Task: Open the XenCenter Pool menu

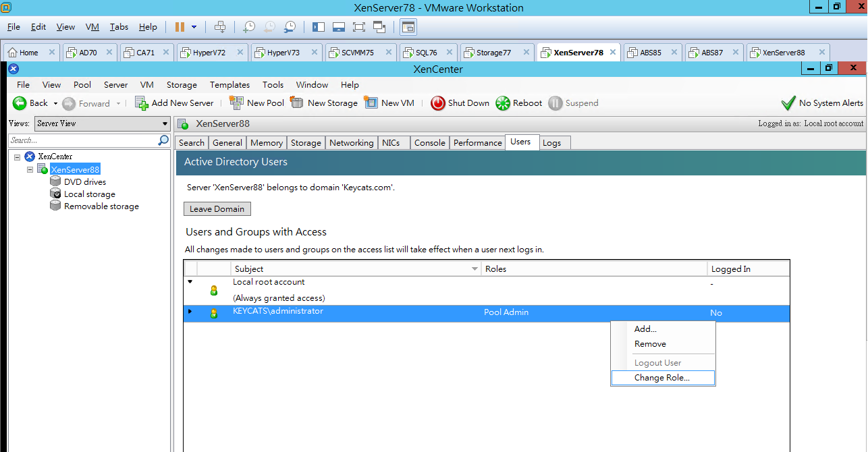Action: [82, 85]
